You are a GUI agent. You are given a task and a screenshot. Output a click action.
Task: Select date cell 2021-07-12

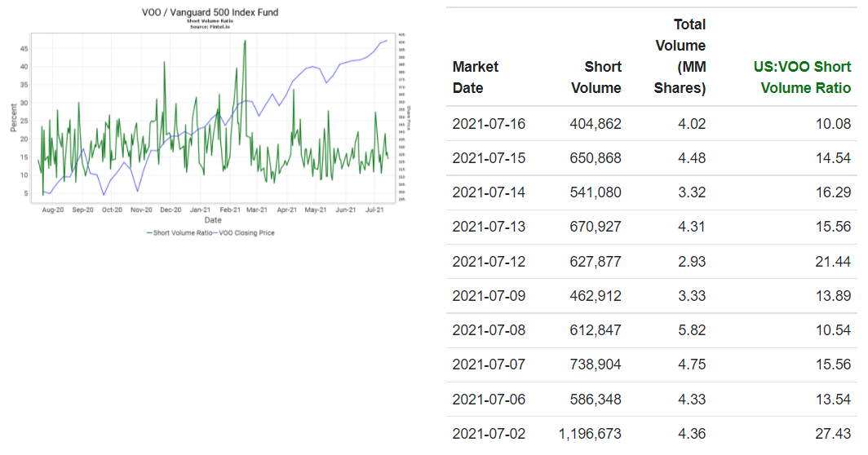click(489, 261)
